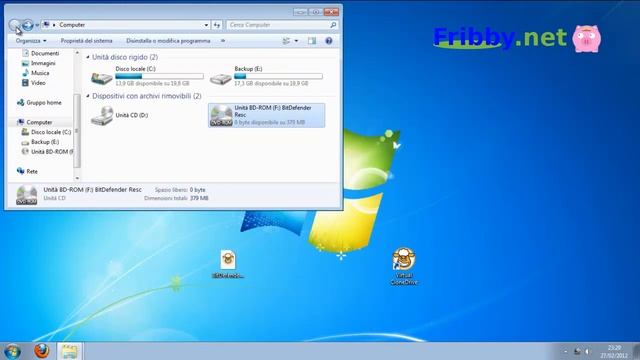The height and width of the screenshot is (360, 640).
Task: Click 0 byte disponibile su 379 MB text
Action: (269, 122)
